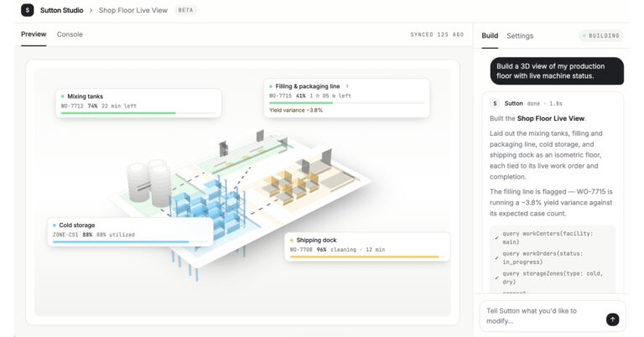Switch to the Console tab
644x337 pixels.
pos(70,34)
